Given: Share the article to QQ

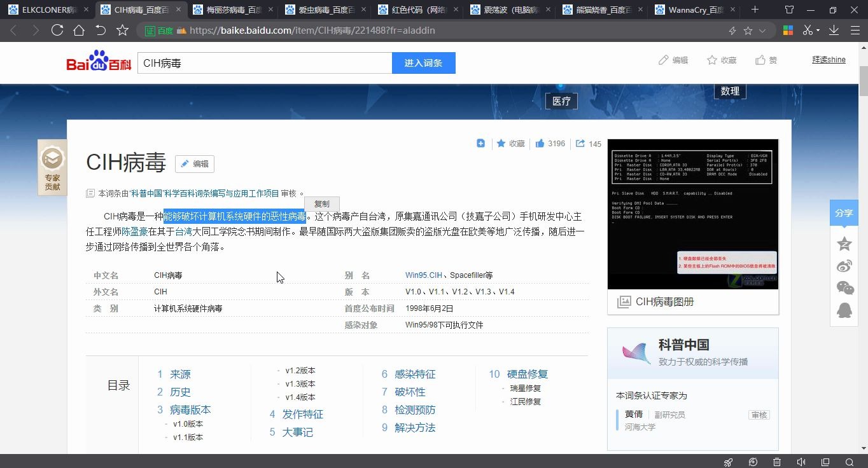Looking at the screenshot, I should tap(844, 312).
